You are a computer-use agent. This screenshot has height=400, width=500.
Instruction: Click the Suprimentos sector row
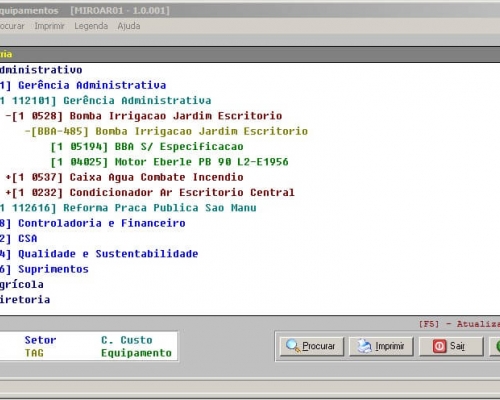point(44,269)
